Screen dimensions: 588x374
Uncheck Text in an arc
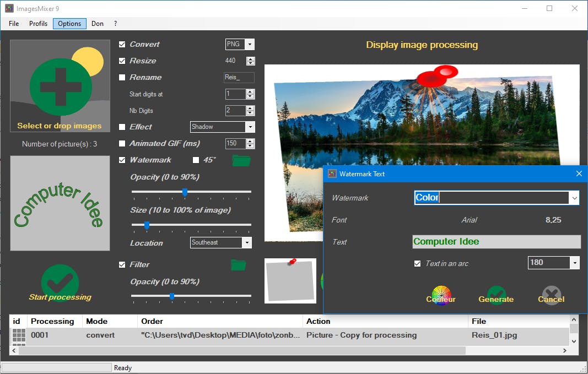click(417, 263)
